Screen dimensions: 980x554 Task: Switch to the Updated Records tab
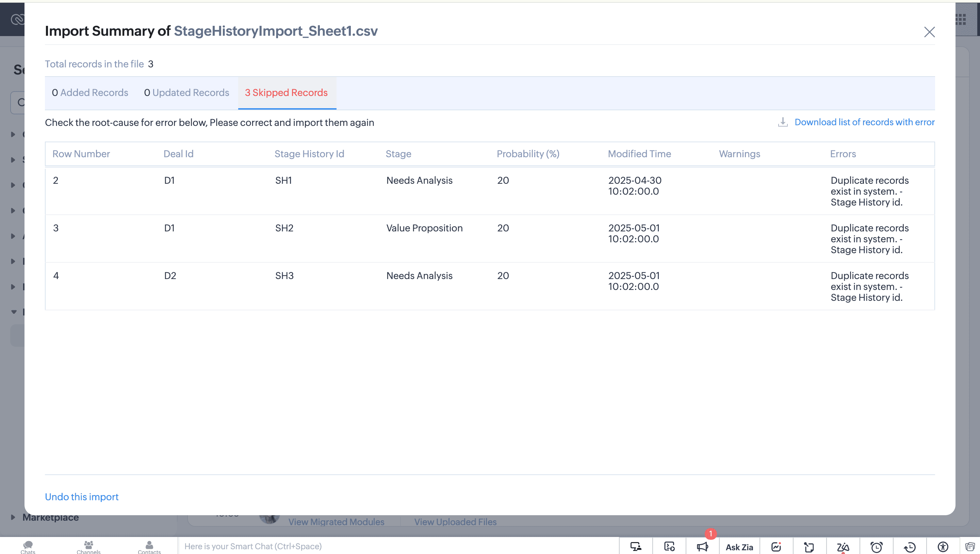tap(186, 93)
